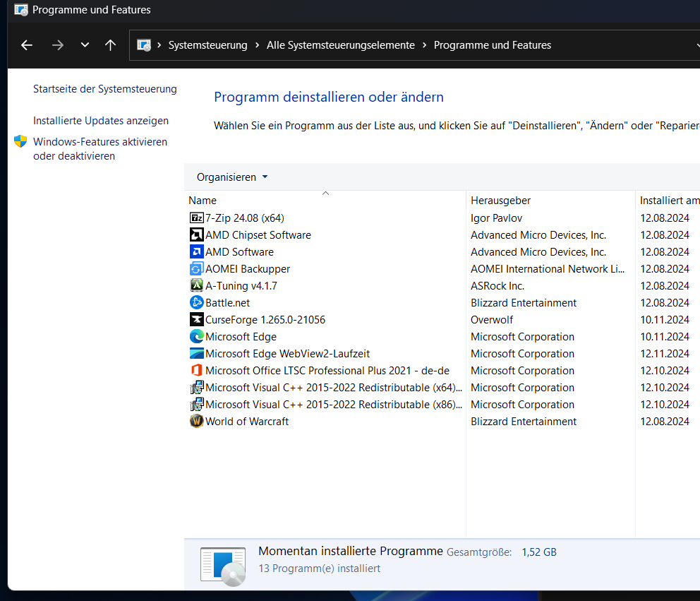Open Installierte Updates anzeigen link

tap(101, 121)
